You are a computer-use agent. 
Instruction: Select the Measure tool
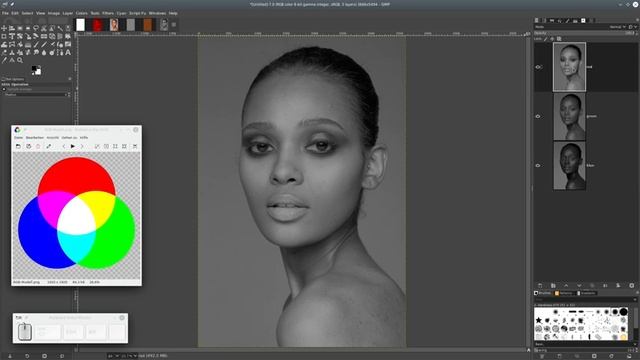(12, 60)
